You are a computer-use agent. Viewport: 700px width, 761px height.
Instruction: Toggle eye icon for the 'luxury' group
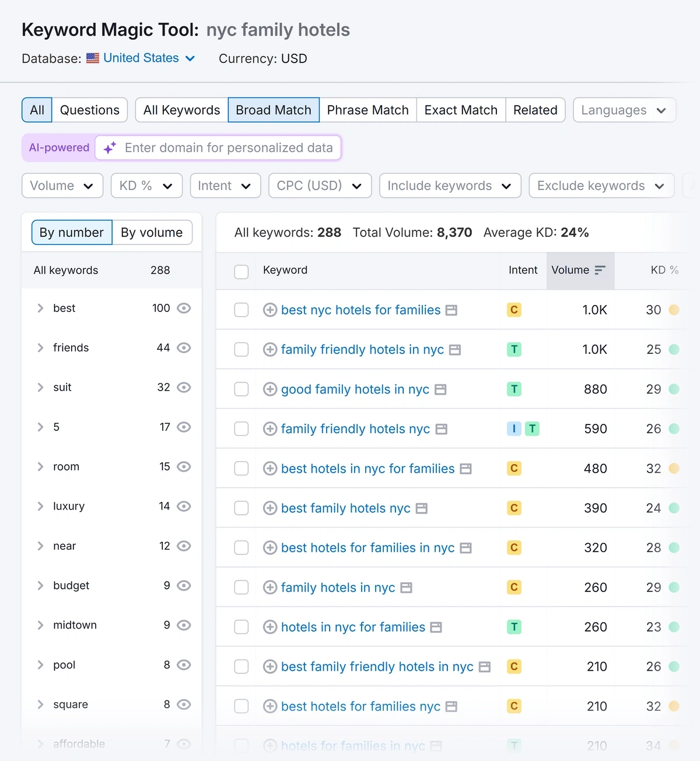(184, 507)
